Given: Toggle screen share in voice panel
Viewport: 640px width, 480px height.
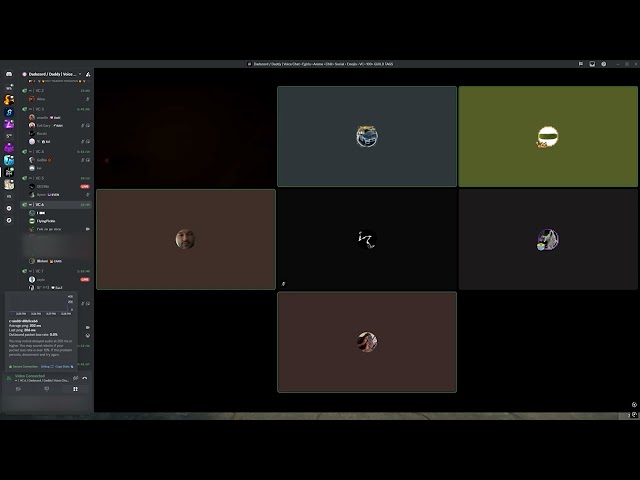Looking at the screenshot, I should [x=47, y=389].
